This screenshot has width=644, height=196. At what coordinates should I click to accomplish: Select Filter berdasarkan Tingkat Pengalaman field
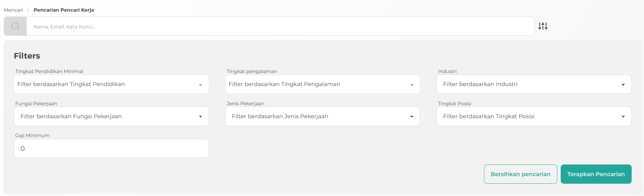(323, 84)
